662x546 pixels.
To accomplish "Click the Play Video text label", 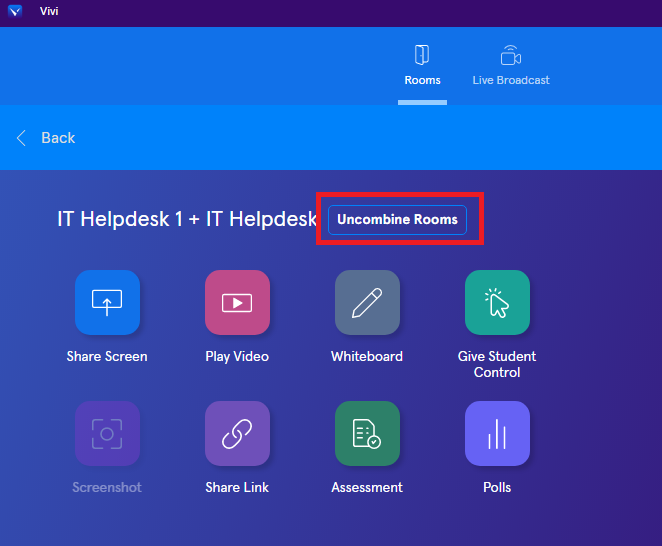I will point(237,356).
